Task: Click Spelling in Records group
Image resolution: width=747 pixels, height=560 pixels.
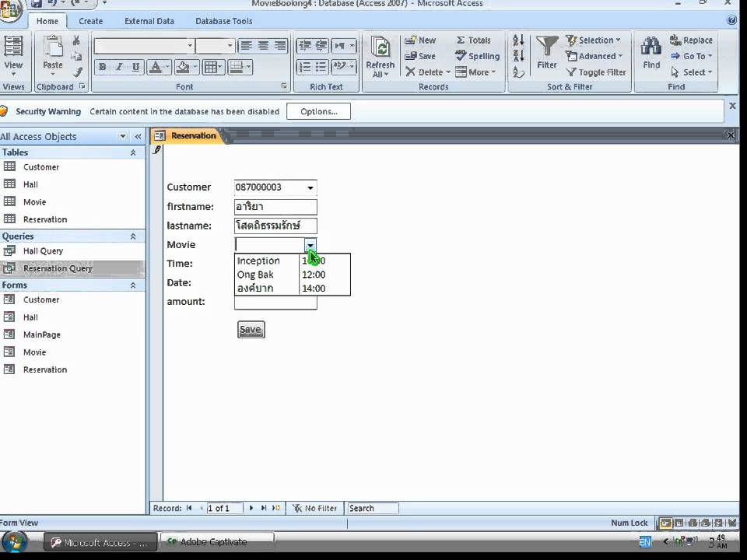Action: pos(478,56)
